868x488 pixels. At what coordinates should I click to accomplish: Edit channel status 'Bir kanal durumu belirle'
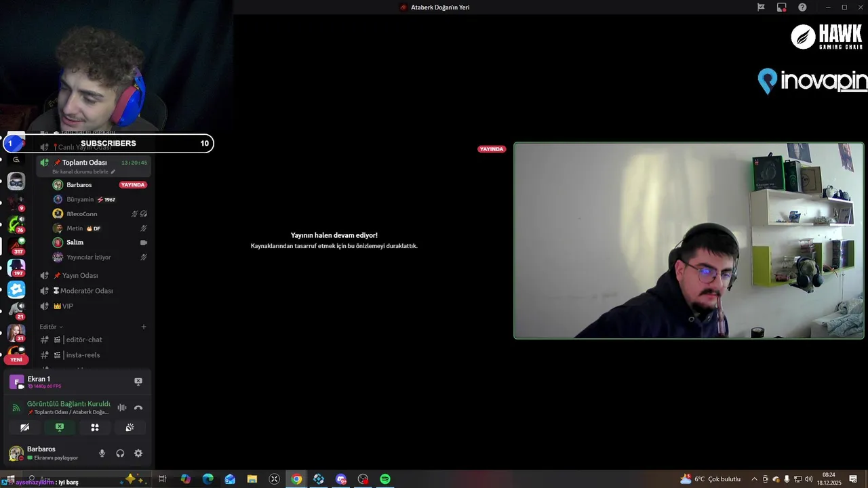click(83, 172)
